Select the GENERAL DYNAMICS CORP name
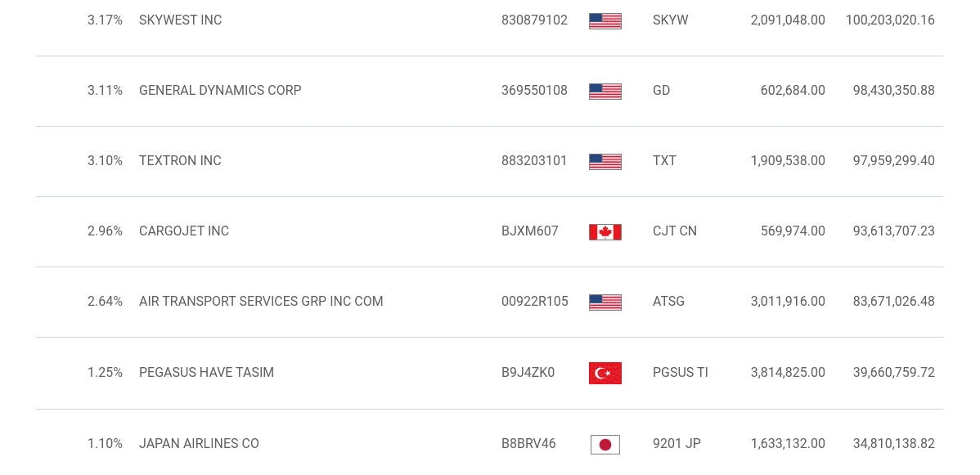The image size is (980, 475). point(221,90)
